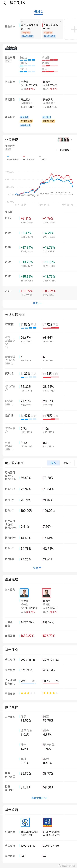Tap the 老牌牛基金 feature tag

click(25, 125)
